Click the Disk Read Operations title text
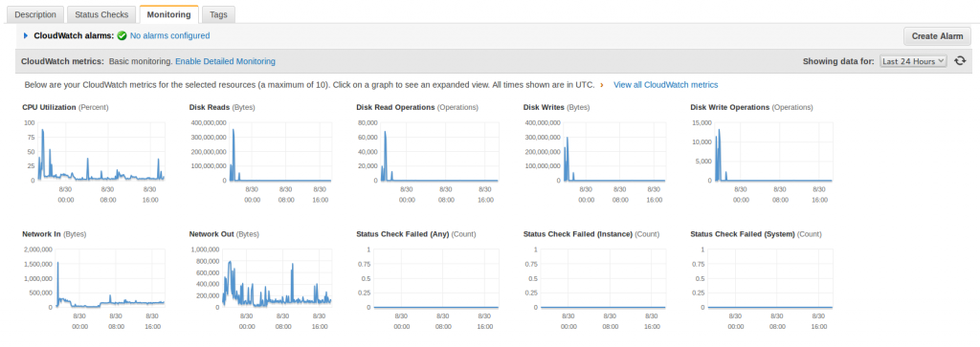The image size is (980, 347). [395, 107]
